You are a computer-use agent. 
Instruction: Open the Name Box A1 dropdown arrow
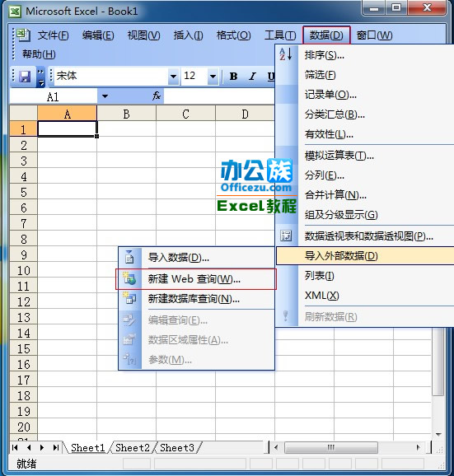(105, 96)
